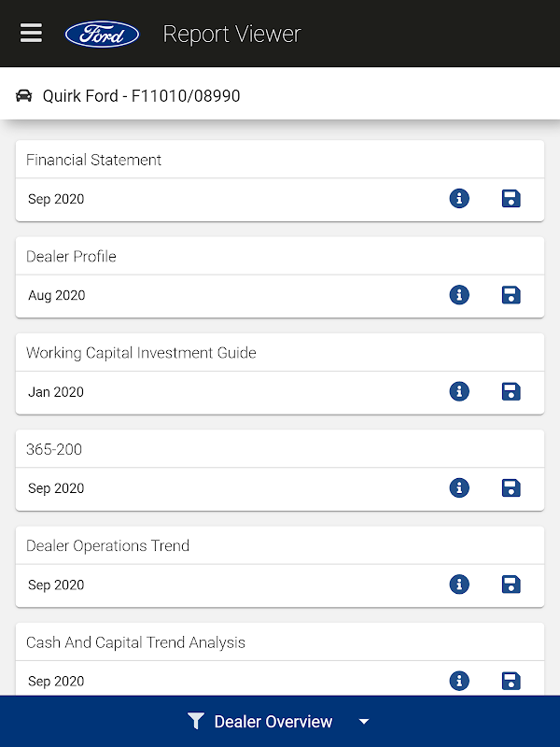
Task: Expand the Dealer Overview dropdown arrow
Action: (364, 722)
